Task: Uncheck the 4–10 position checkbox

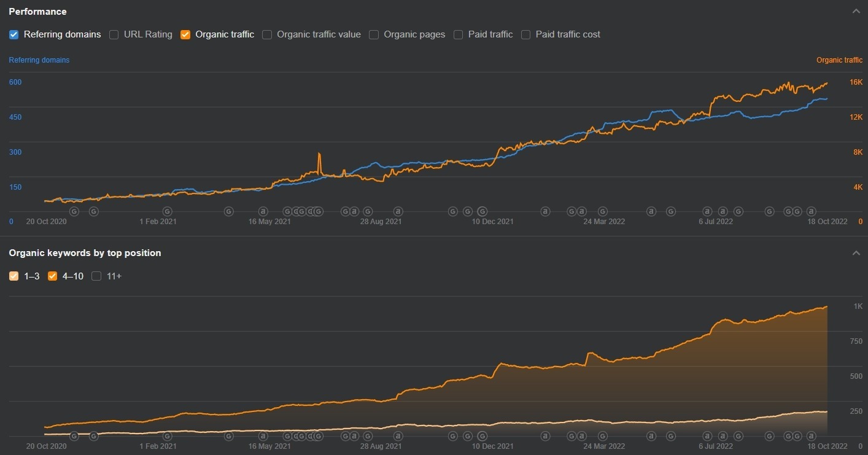Action: tap(52, 276)
